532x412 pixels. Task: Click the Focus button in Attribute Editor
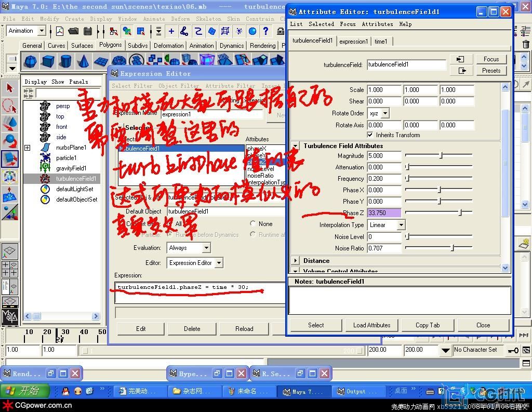(491, 59)
